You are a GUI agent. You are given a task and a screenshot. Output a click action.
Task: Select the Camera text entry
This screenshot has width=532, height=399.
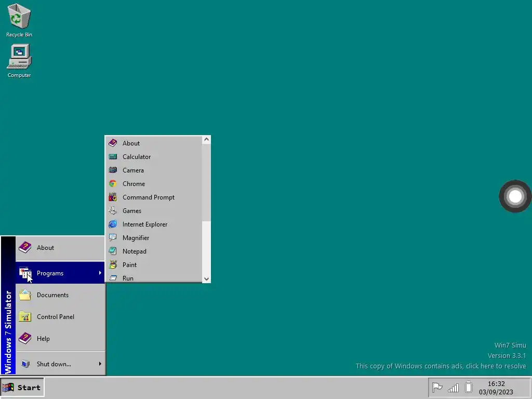tap(133, 170)
